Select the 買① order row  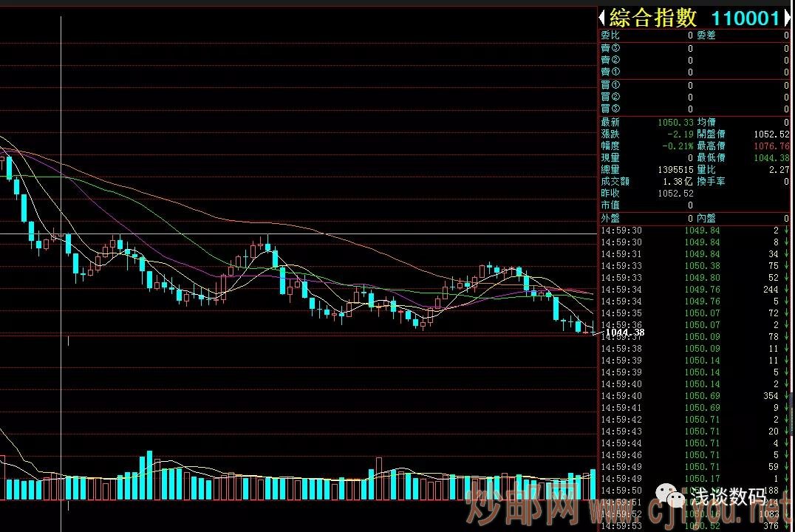(x=693, y=86)
